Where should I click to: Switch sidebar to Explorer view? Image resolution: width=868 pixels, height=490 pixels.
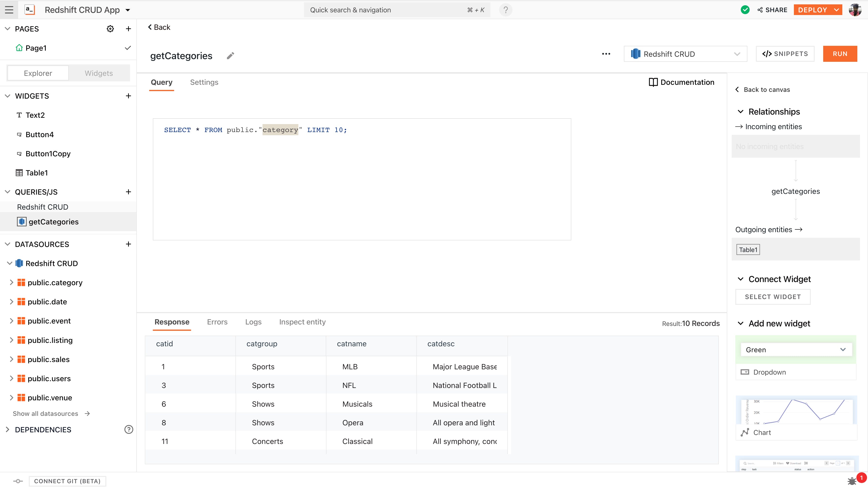click(38, 73)
